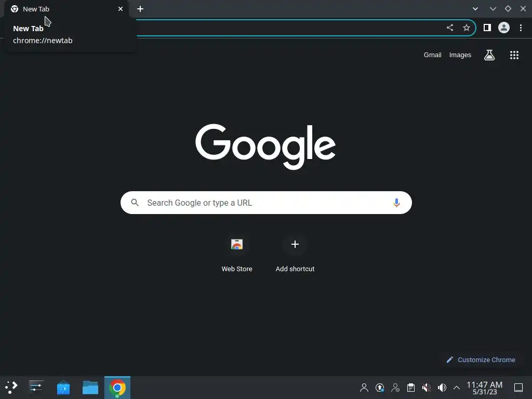Minimize the Chrome window
The image size is (532, 399).
pyautogui.click(x=493, y=9)
